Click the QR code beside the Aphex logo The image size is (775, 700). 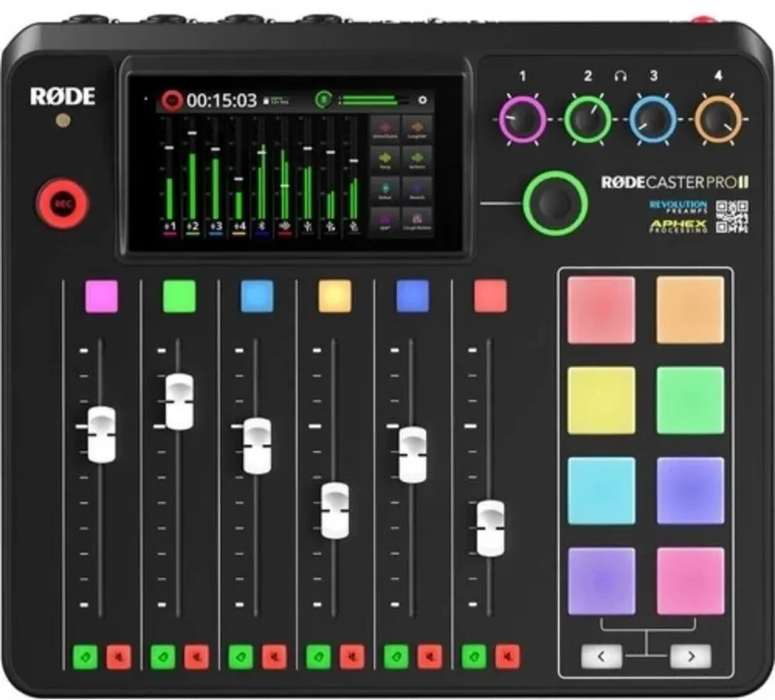(x=732, y=216)
